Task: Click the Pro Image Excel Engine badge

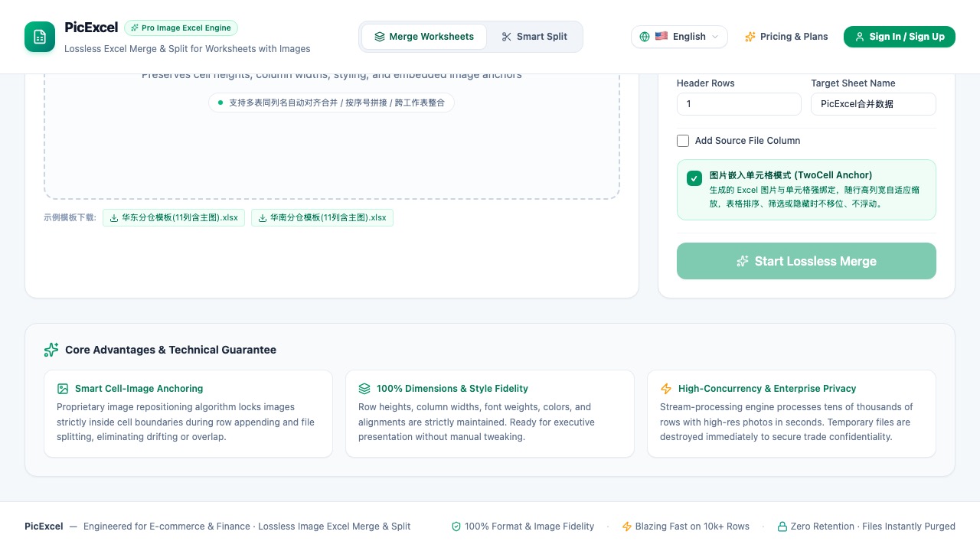Action: [x=181, y=28]
